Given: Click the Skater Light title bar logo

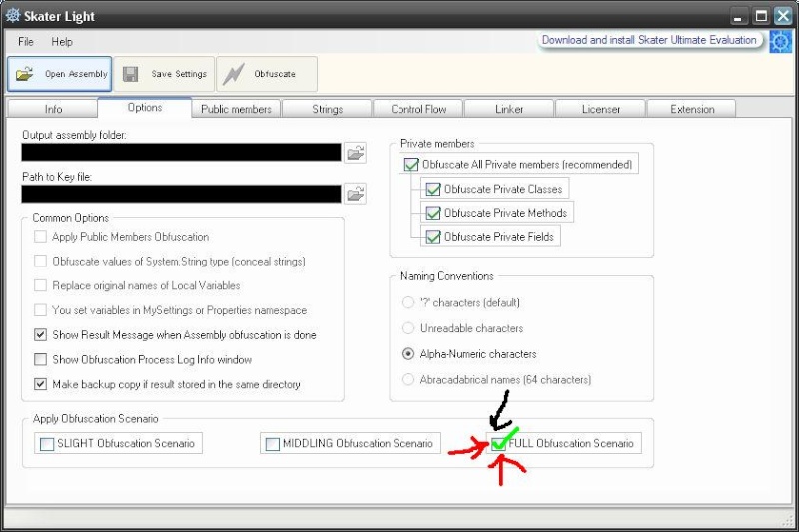Looking at the screenshot, I should click(13, 15).
